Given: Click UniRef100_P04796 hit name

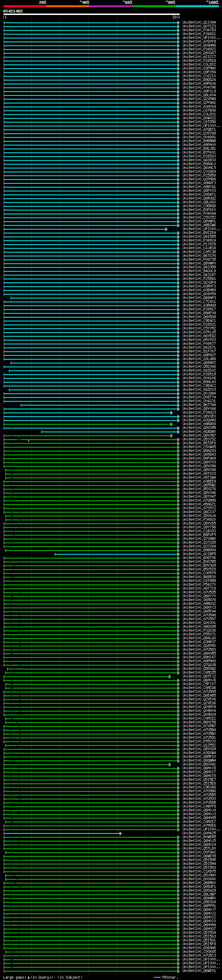Looking at the screenshot, I should (199, 88).
